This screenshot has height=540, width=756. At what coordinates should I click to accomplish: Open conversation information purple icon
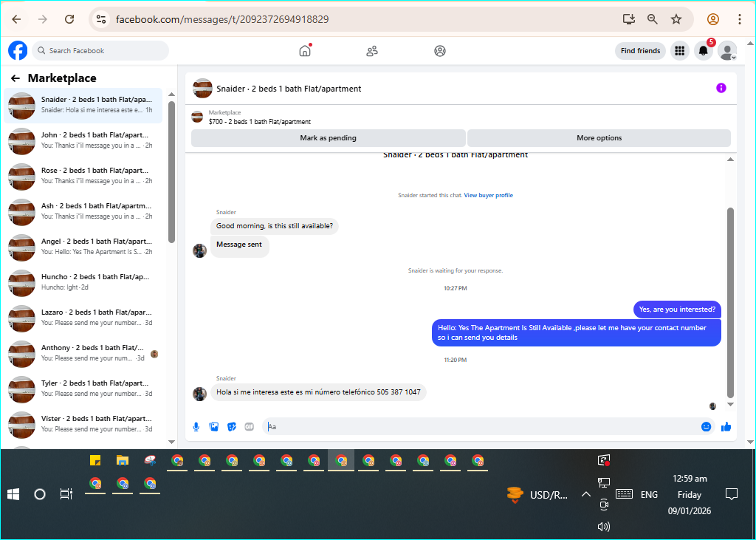pyautogui.click(x=721, y=88)
